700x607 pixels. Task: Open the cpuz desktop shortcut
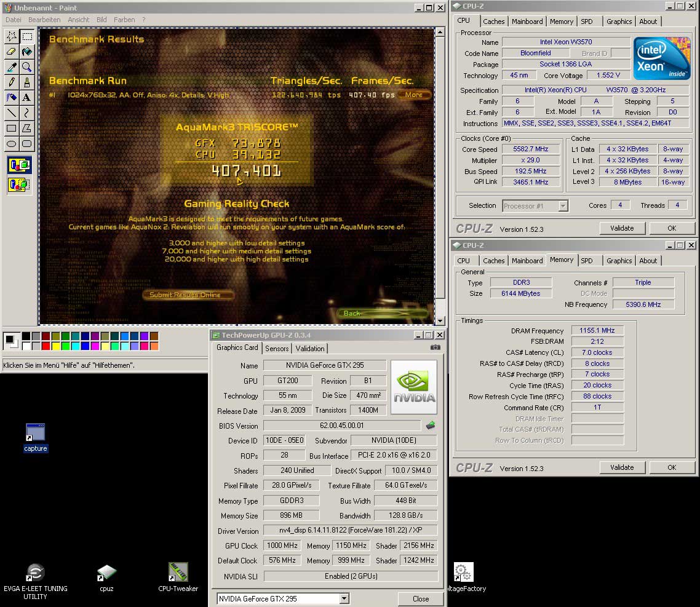(106, 578)
